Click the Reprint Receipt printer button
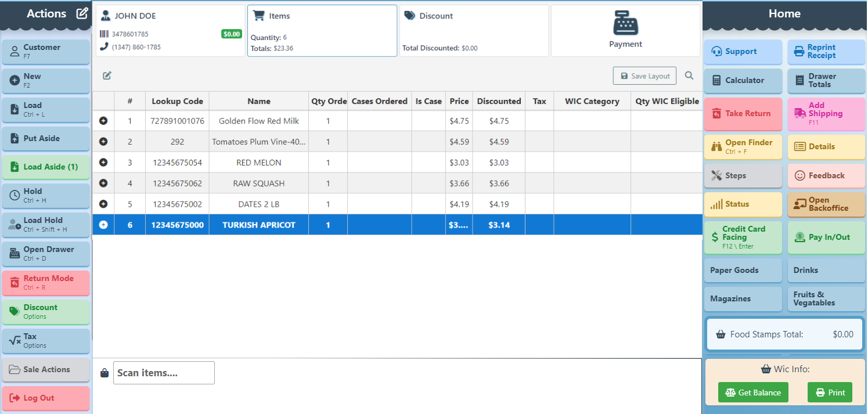 [x=826, y=52]
